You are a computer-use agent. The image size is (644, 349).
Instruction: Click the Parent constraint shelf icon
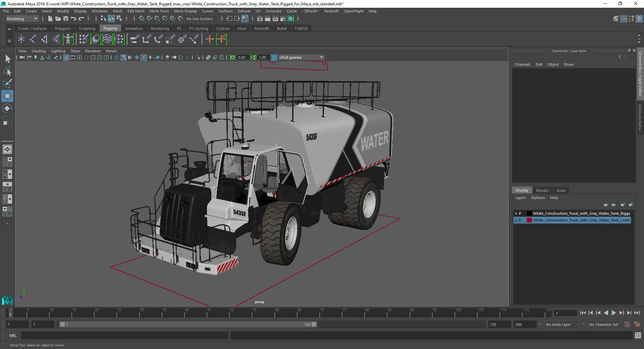tap(135, 39)
